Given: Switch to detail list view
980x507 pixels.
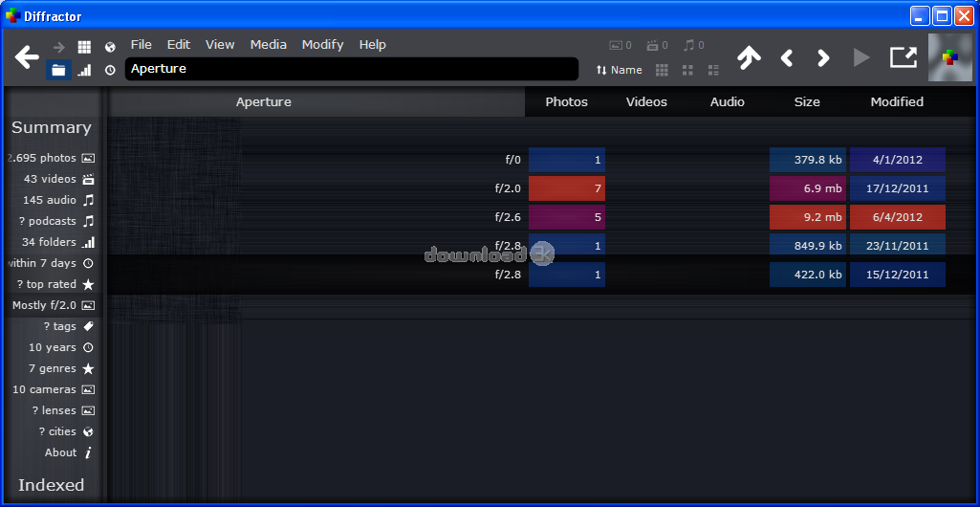Looking at the screenshot, I should click(x=713, y=70).
